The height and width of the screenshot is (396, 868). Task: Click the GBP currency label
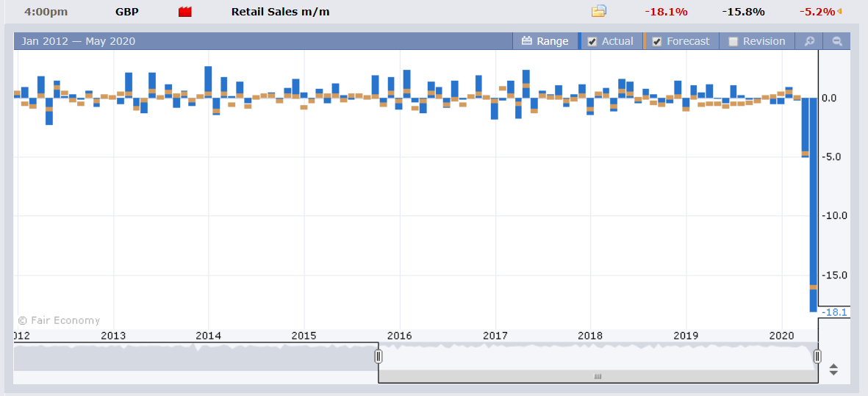point(126,12)
